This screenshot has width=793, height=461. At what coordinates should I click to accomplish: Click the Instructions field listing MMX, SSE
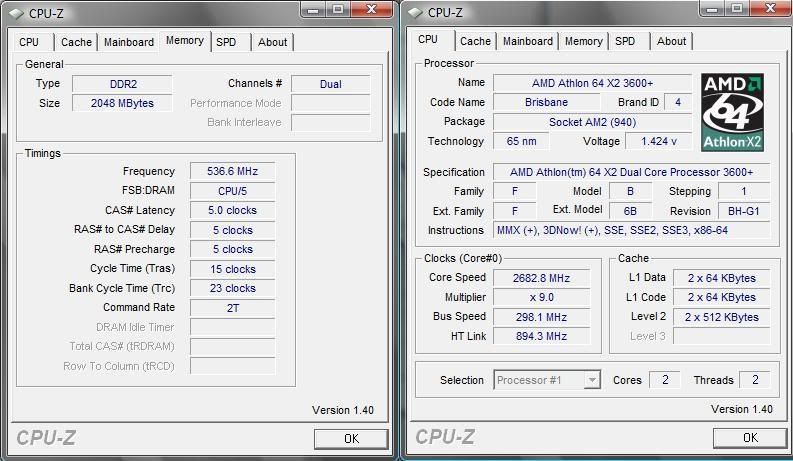(632, 230)
